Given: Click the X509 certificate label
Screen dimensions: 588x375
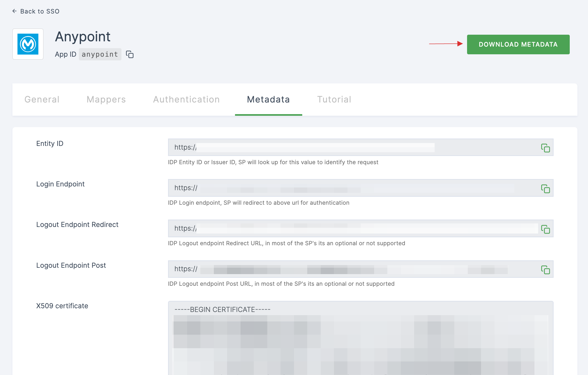Looking at the screenshot, I should click(62, 306).
